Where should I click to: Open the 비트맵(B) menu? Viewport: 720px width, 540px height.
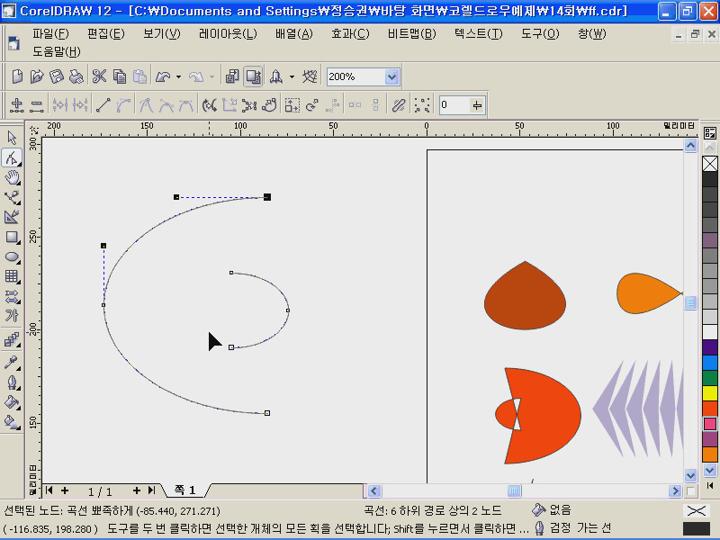(x=412, y=34)
